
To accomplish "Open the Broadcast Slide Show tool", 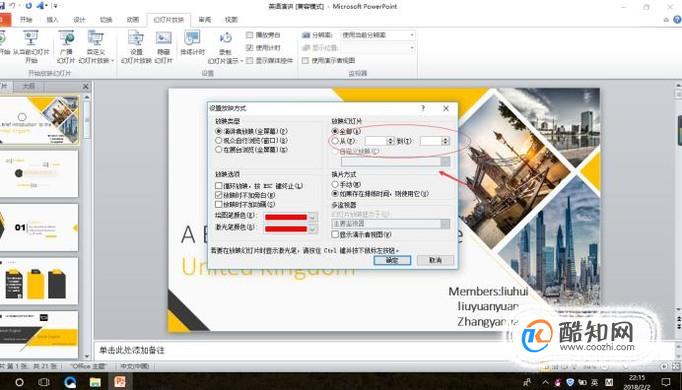I will tap(66, 46).
